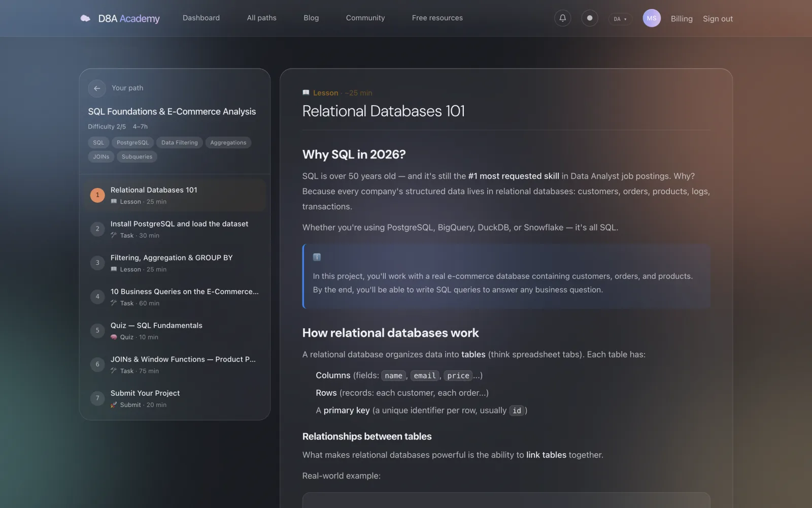Click the inline code 'email'
The image size is (812, 508).
(x=425, y=375)
